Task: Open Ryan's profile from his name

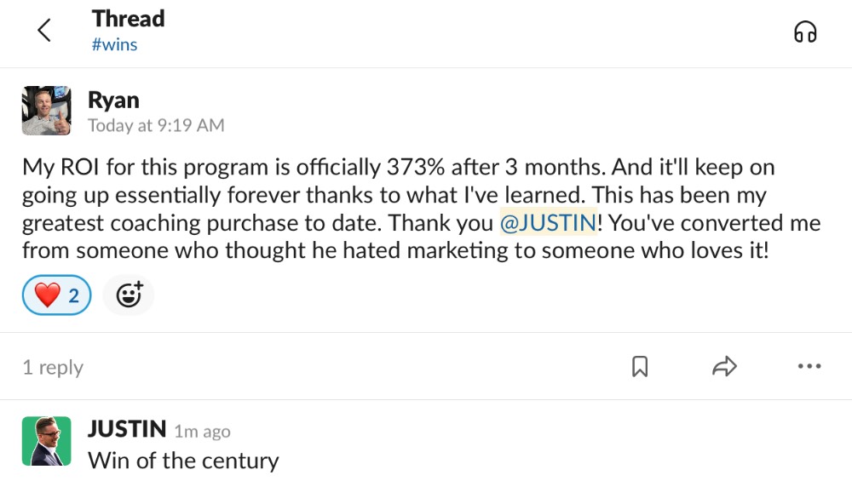Action: (113, 100)
